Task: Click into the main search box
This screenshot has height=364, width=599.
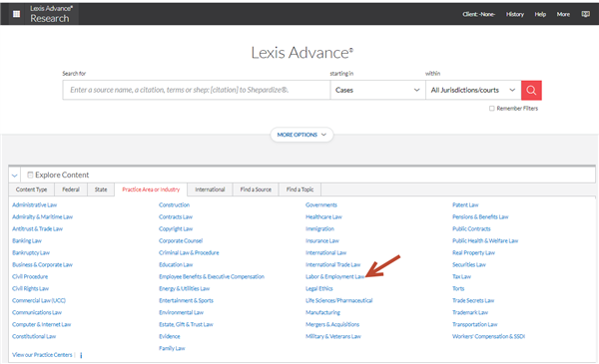Action: click(197, 90)
